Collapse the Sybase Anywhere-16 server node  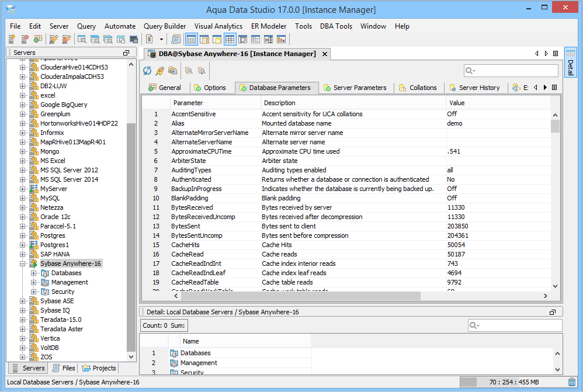(23, 263)
